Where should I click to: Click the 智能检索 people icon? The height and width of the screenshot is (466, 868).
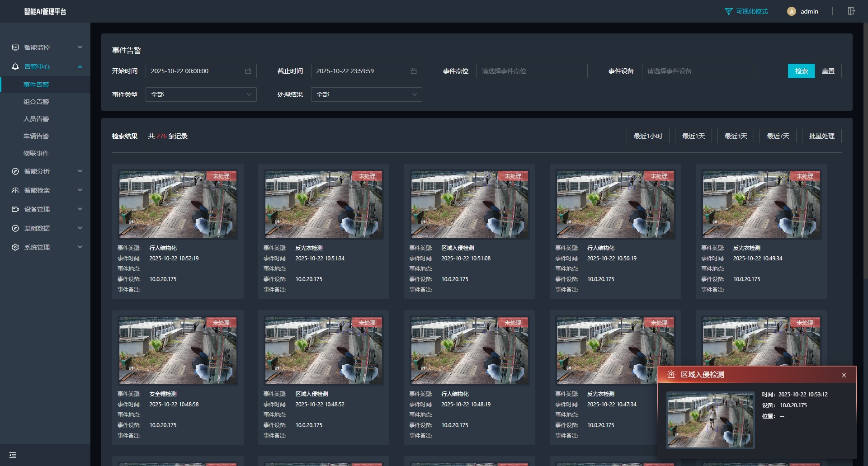pos(15,190)
